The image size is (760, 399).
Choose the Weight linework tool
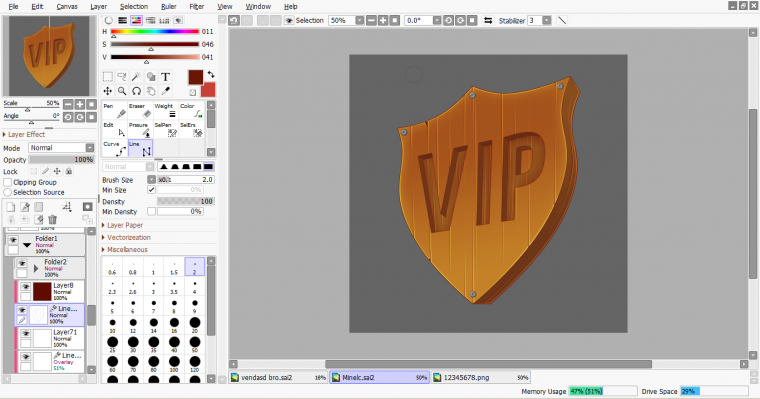point(166,111)
